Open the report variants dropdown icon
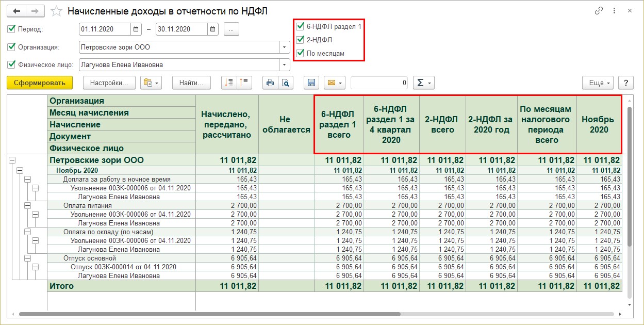 pos(151,83)
